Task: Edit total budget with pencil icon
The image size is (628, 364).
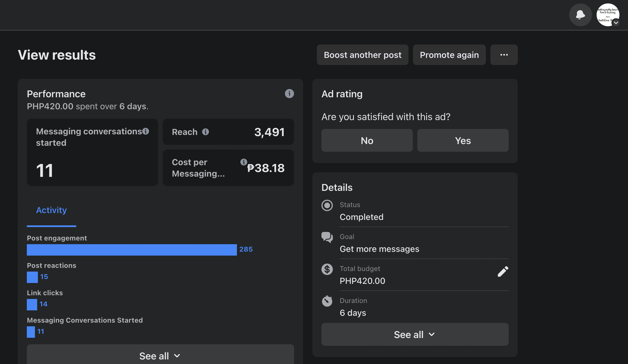Action: click(x=503, y=272)
